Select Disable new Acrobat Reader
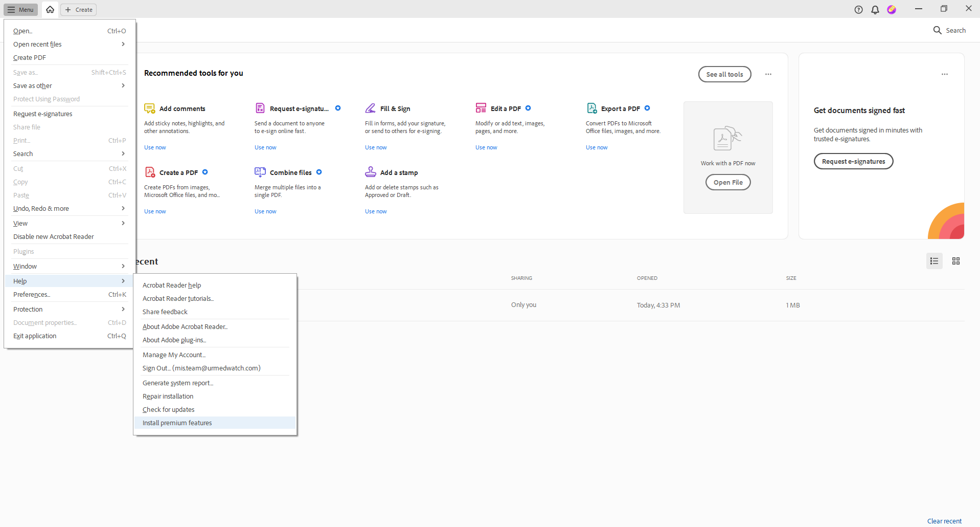Screen dimensions: 980x527 (53, 236)
